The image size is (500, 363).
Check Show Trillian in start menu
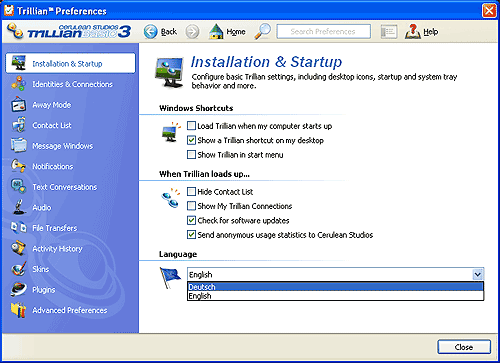[191, 154]
